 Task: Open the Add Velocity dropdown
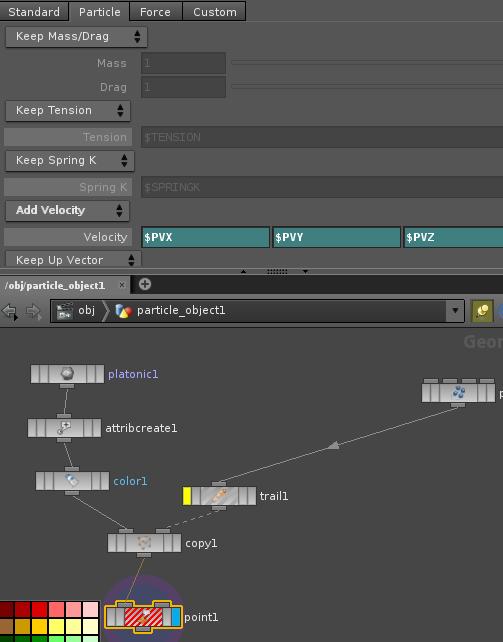68,210
